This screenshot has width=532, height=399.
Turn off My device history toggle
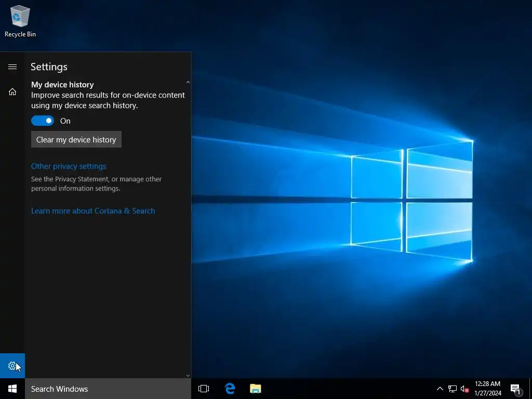click(x=43, y=121)
